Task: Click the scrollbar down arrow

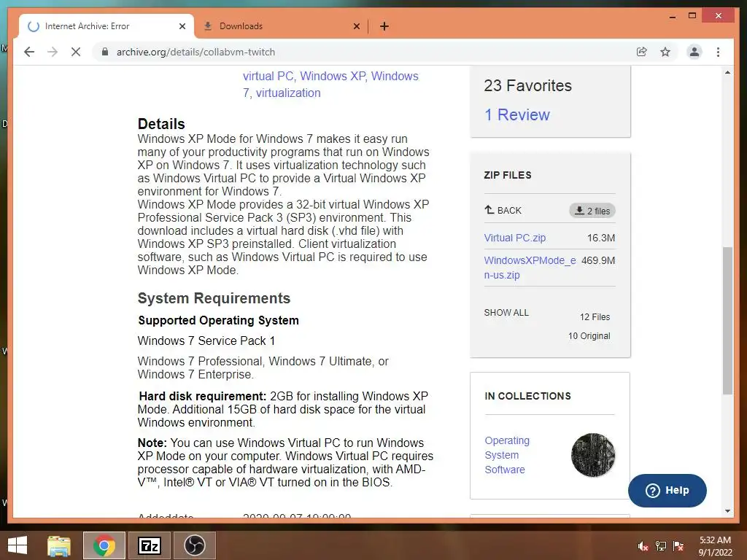Action: 727,511
